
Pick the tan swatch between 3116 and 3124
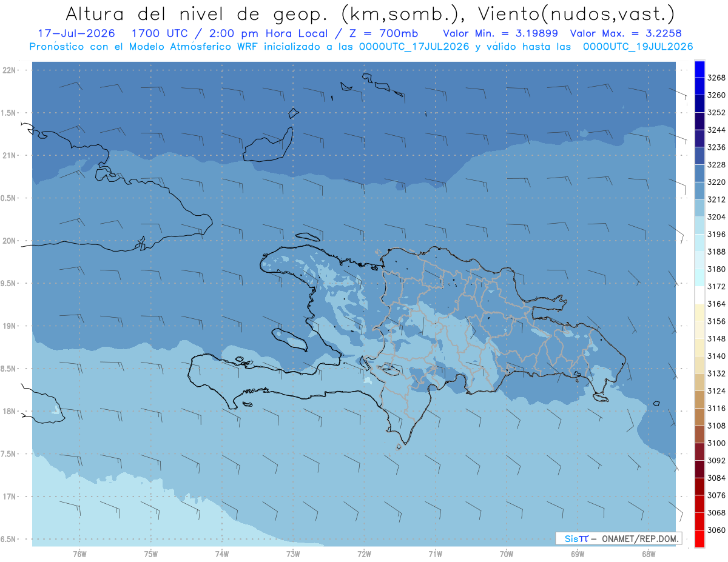click(699, 400)
